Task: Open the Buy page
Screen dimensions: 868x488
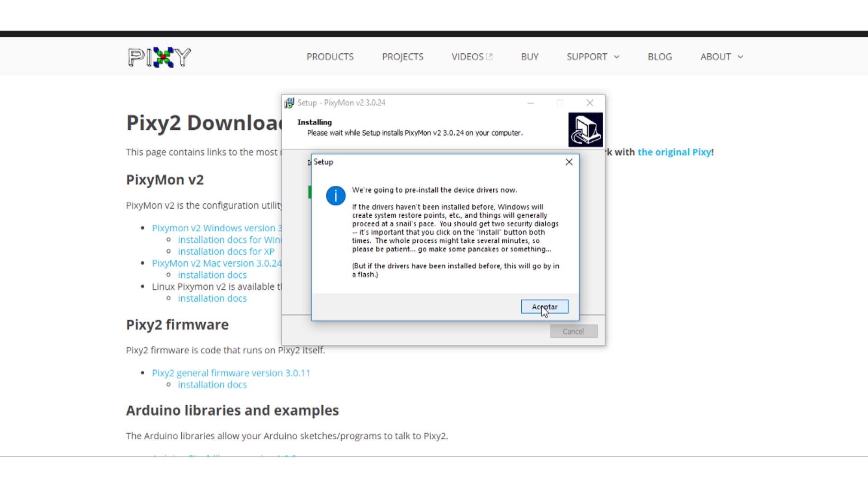Action: coord(529,57)
